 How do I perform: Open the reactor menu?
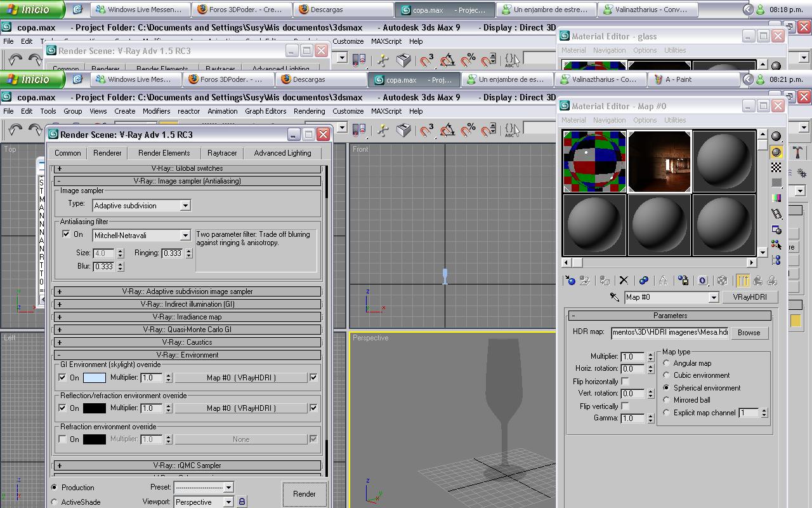(188, 111)
